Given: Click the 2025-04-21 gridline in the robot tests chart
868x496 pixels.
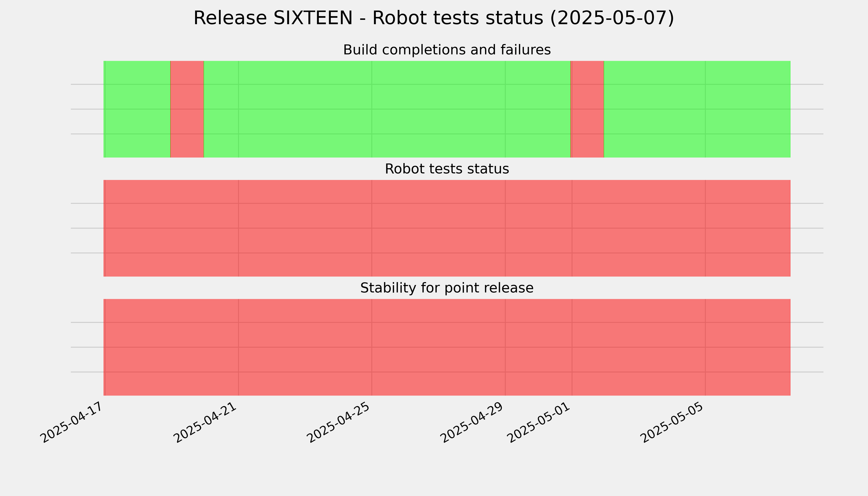Looking at the screenshot, I should pos(238,228).
